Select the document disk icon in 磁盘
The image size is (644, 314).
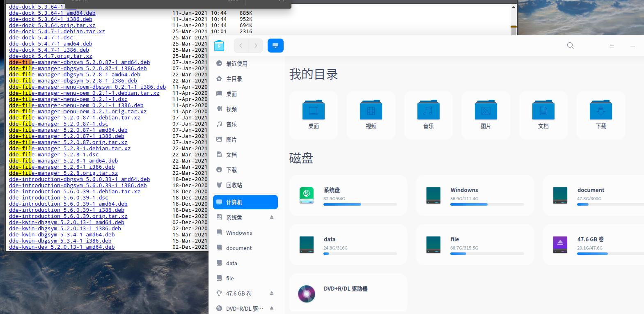point(560,195)
